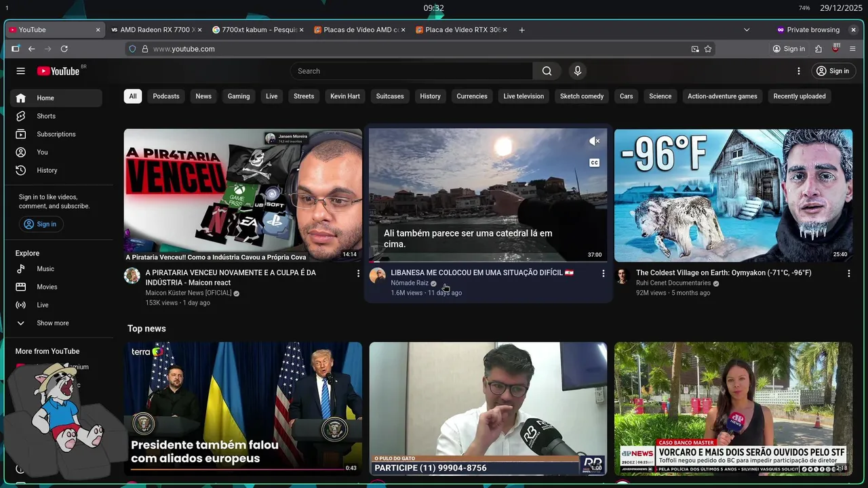Click Ruhi Cenet Documentaries channel avatar
The image size is (868, 488).
[623, 276]
